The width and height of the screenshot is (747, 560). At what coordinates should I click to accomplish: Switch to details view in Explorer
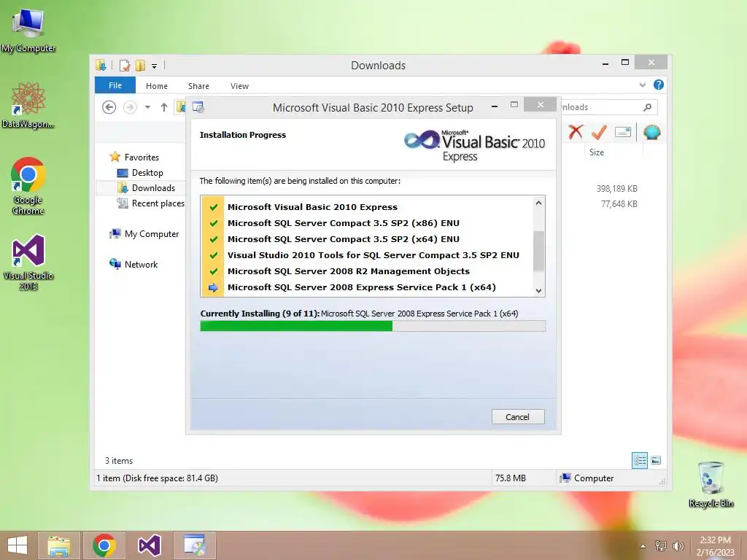[639, 460]
